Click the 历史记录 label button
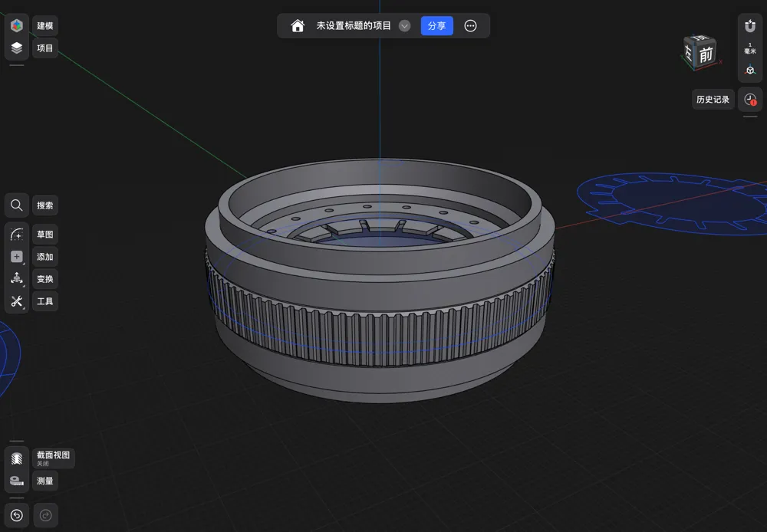767x532 pixels. click(x=713, y=100)
